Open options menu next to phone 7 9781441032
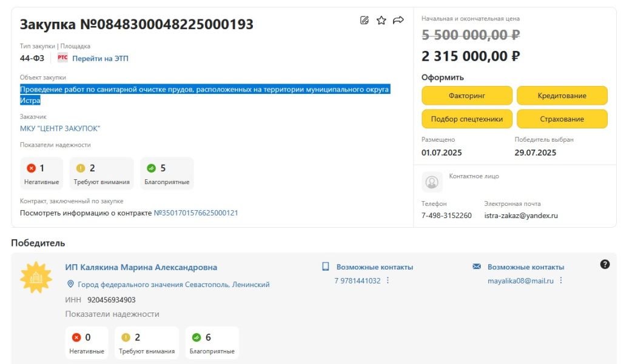 (388, 280)
